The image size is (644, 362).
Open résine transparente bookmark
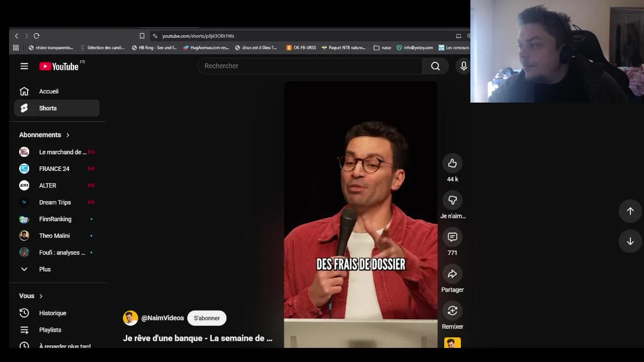[51, 48]
